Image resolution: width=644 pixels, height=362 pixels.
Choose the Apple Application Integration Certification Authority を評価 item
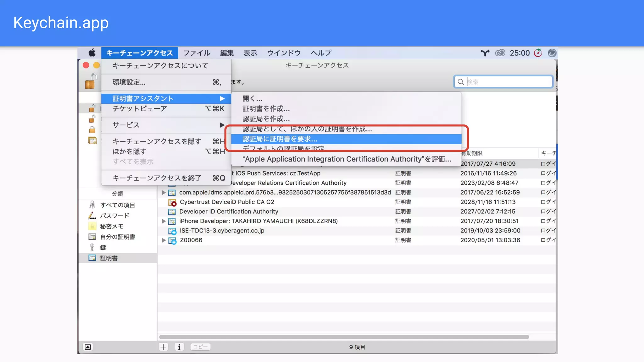346,159
